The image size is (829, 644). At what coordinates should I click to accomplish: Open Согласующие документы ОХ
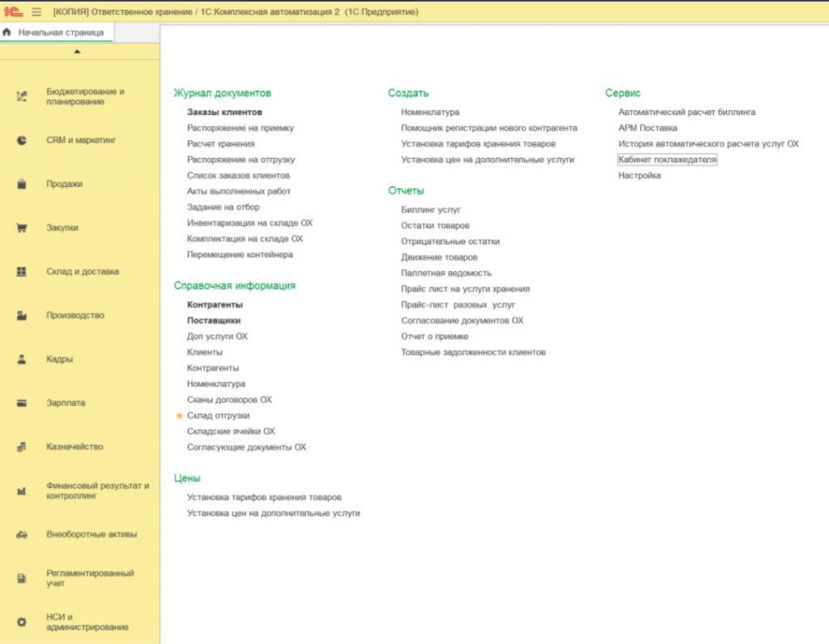(247, 448)
